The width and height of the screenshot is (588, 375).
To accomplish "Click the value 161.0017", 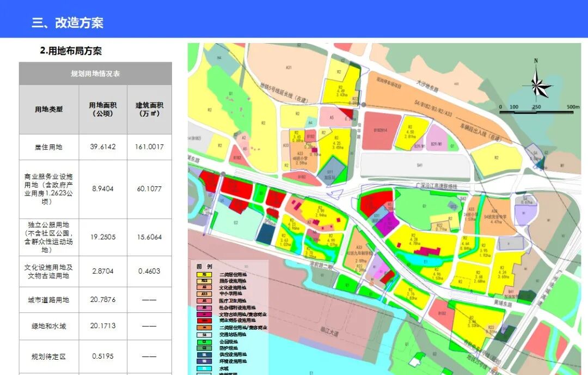I will pyautogui.click(x=149, y=147).
